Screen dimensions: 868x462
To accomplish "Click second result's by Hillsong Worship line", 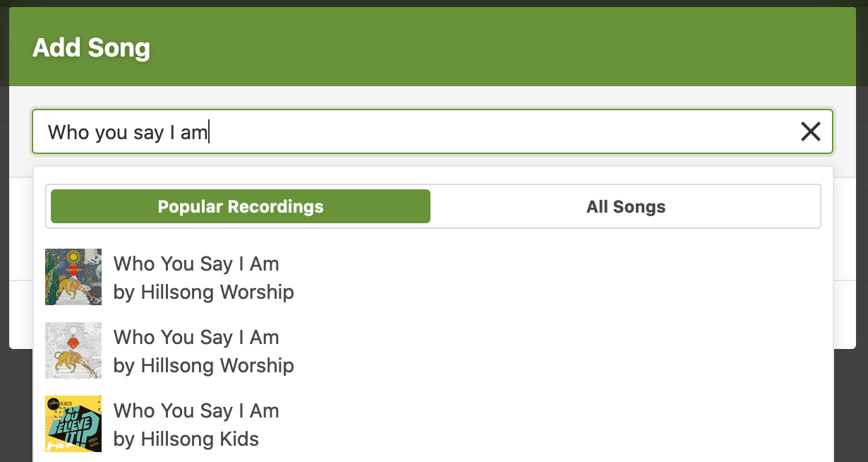I will click(204, 365).
